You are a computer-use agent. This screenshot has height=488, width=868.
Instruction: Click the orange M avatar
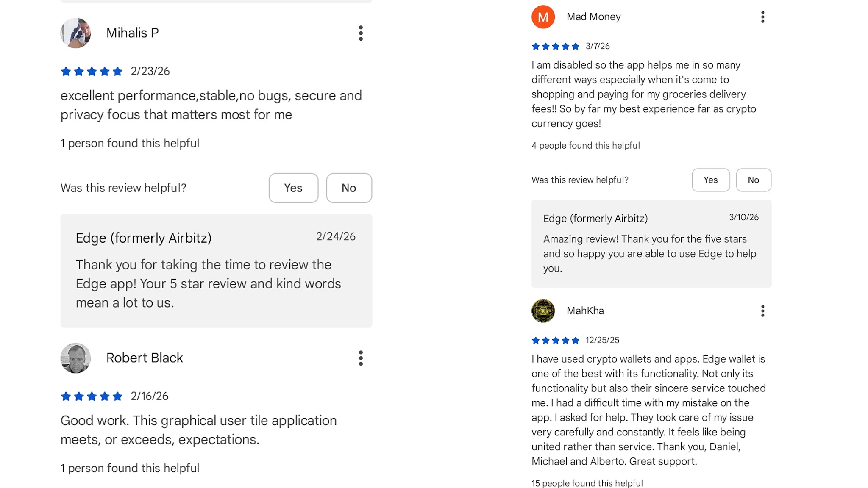(543, 17)
